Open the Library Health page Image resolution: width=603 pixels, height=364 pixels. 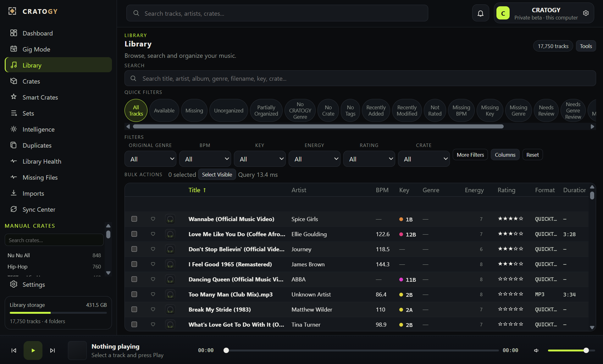point(58,161)
